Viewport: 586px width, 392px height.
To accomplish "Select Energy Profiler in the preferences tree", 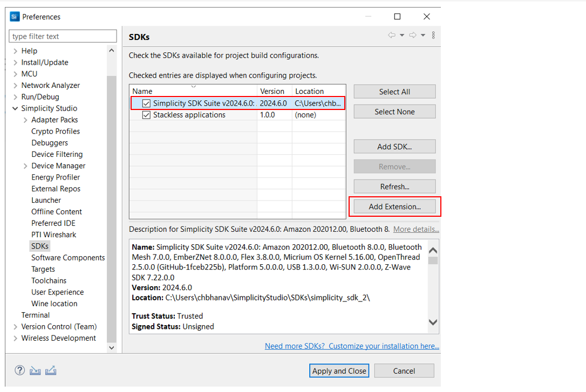I will tap(56, 177).
